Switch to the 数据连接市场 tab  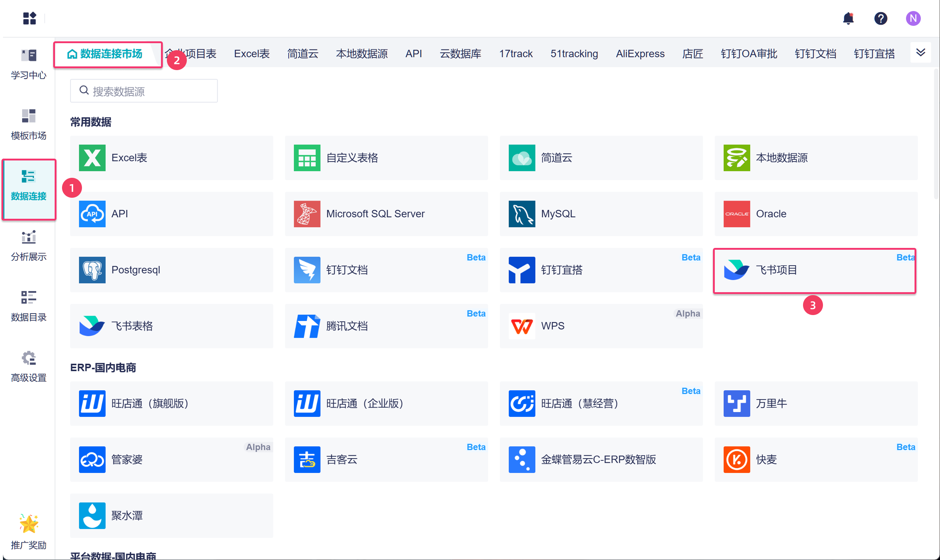(x=105, y=54)
